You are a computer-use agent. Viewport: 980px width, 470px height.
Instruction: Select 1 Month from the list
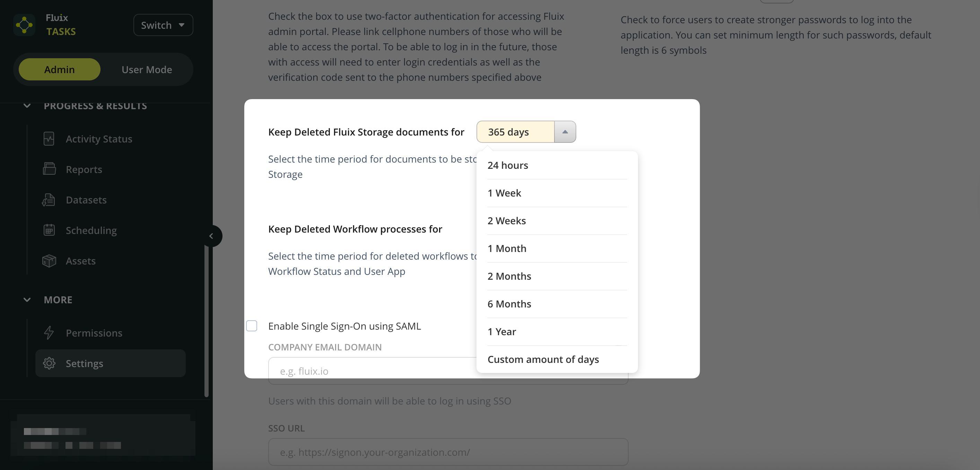pos(507,249)
